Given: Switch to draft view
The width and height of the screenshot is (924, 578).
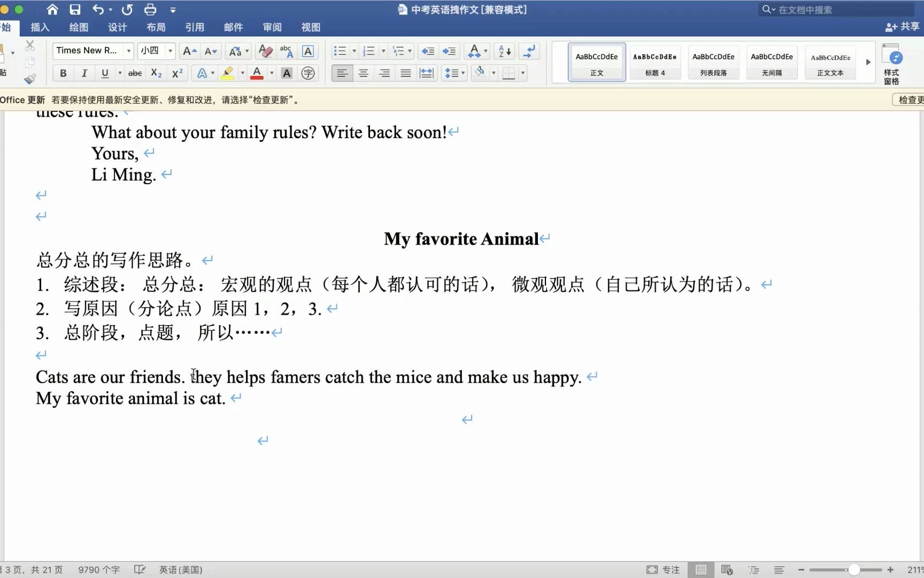Looking at the screenshot, I should [x=780, y=569].
